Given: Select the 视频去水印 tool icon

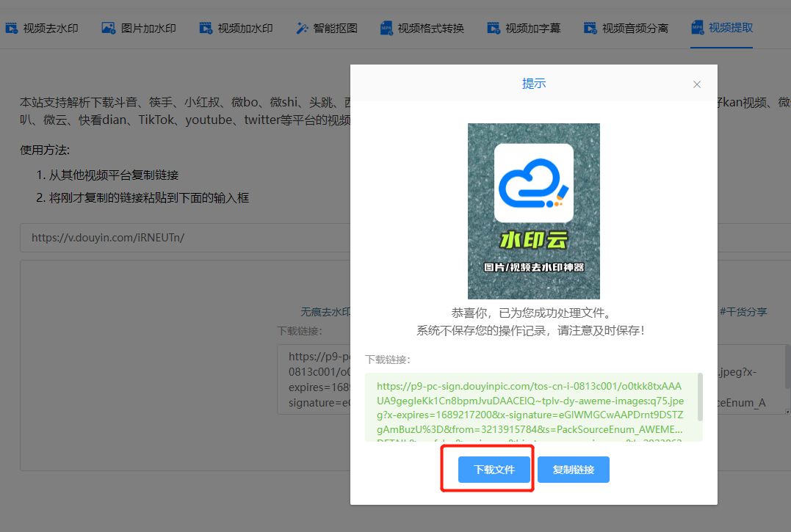Looking at the screenshot, I should 11,26.
